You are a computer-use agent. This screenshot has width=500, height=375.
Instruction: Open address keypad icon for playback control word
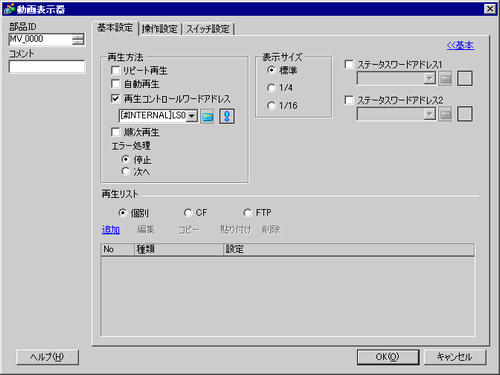[x=207, y=116]
